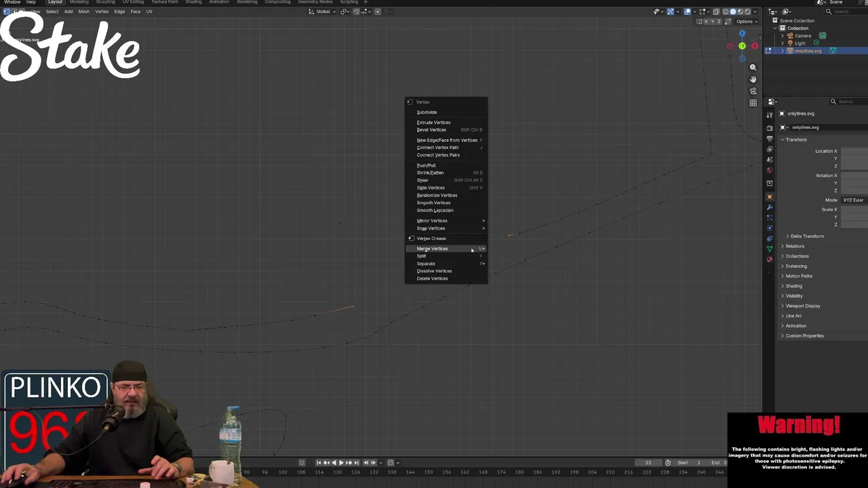
Task: Jump to the timeline end frame
Action: [356, 462]
